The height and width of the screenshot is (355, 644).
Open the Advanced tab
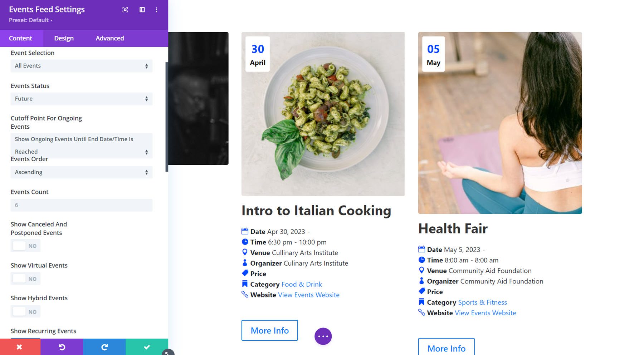click(109, 38)
